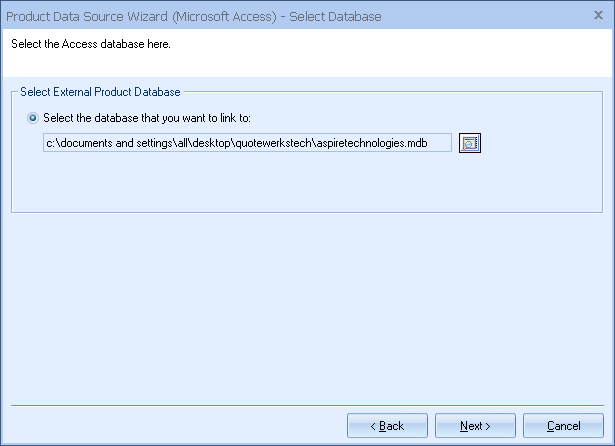Click the 'Select External Product Database' group label

100,92
